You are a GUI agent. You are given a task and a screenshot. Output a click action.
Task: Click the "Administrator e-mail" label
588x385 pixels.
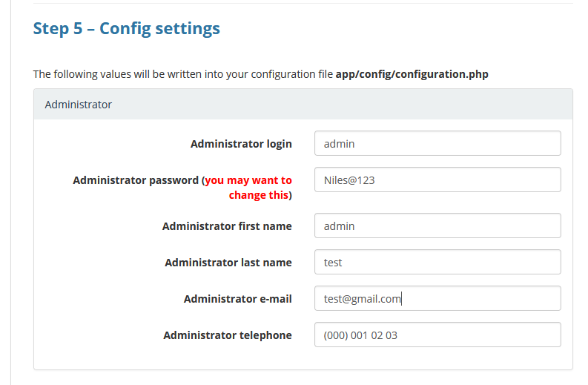tap(237, 299)
